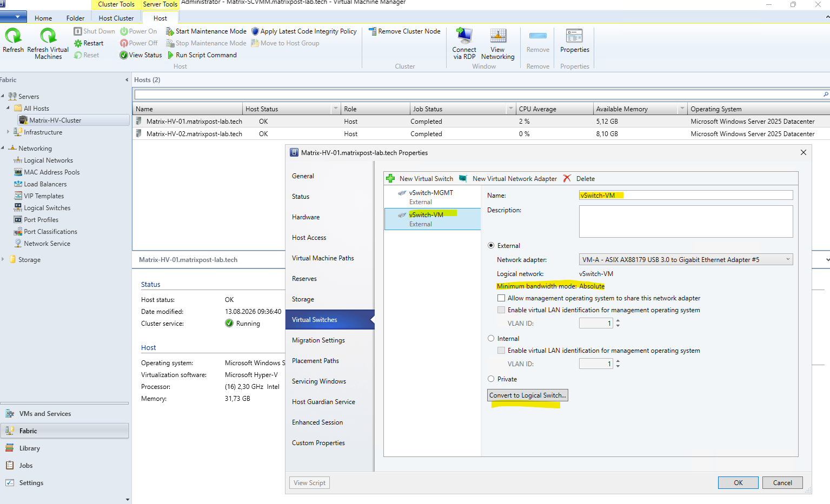
Task: Apply Latest Code Integrity Policy
Action: click(304, 31)
